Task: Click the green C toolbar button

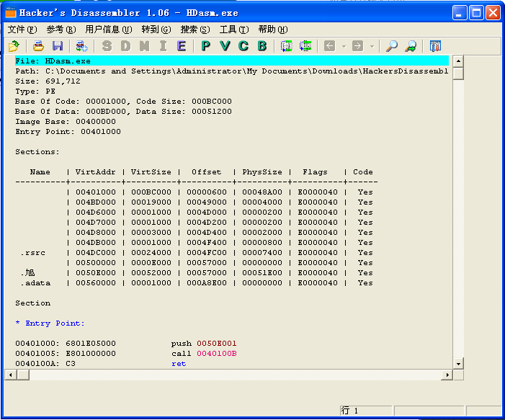Action: (243, 46)
